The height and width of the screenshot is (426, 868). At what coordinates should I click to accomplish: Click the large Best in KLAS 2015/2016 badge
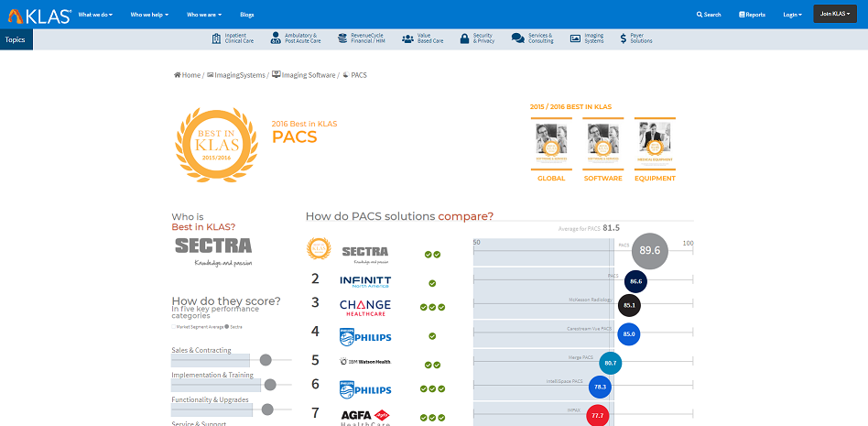point(216,145)
